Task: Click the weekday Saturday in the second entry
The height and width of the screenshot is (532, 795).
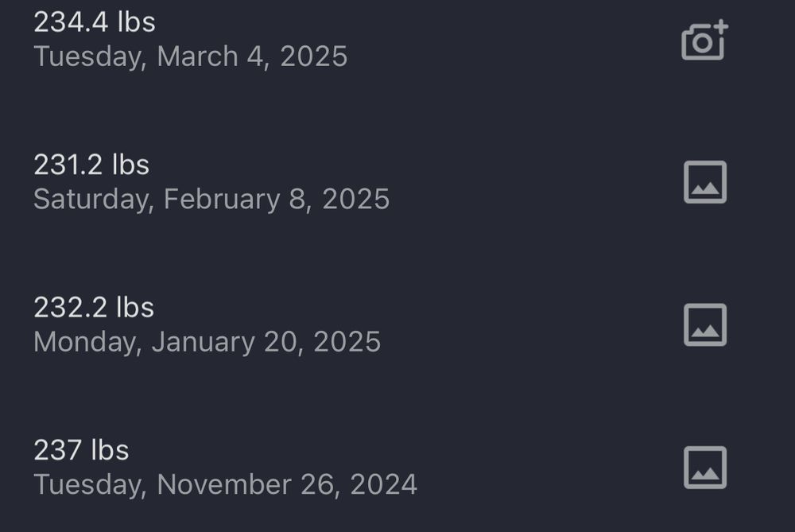Action: click(94, 200)
